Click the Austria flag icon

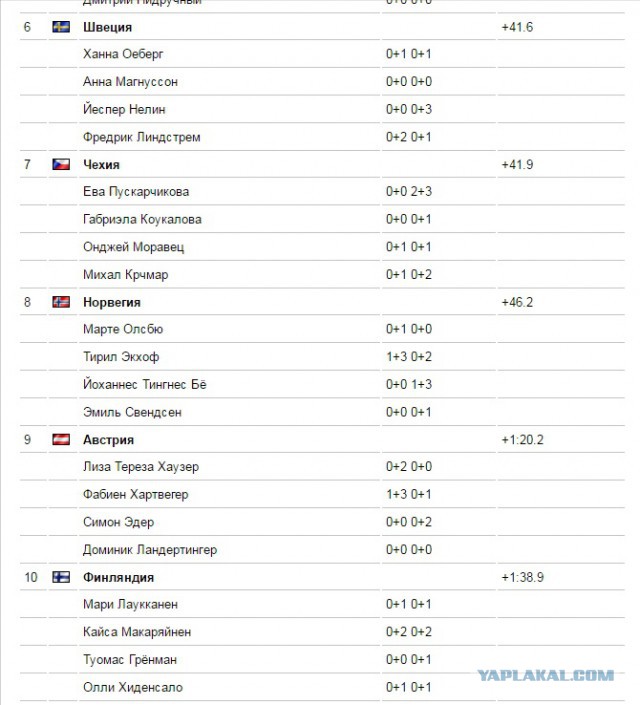coord(61,439)
